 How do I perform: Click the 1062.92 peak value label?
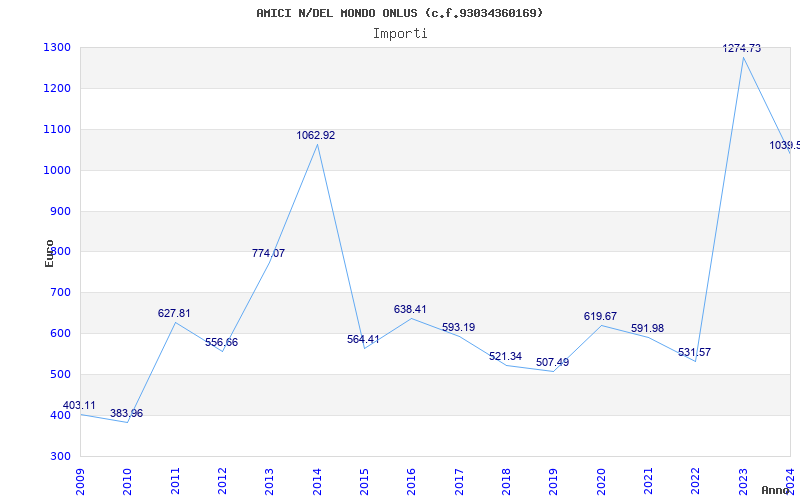click(316, 135)
